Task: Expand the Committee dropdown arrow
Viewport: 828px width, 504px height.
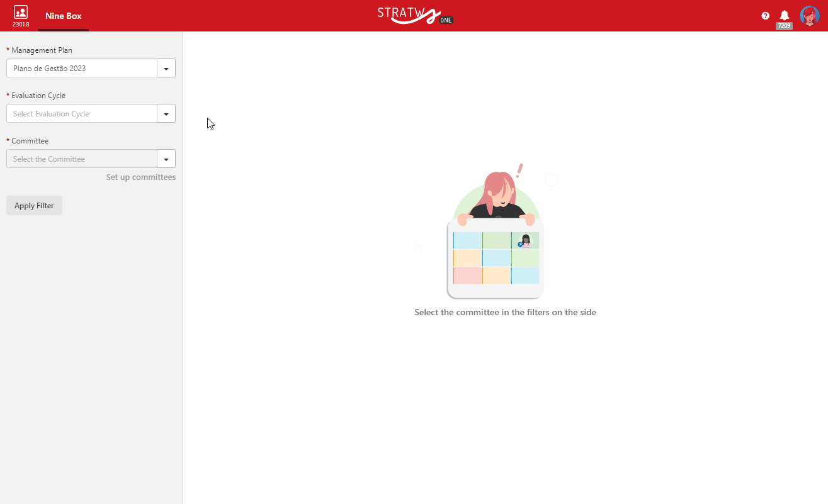Action: [166, 159]
